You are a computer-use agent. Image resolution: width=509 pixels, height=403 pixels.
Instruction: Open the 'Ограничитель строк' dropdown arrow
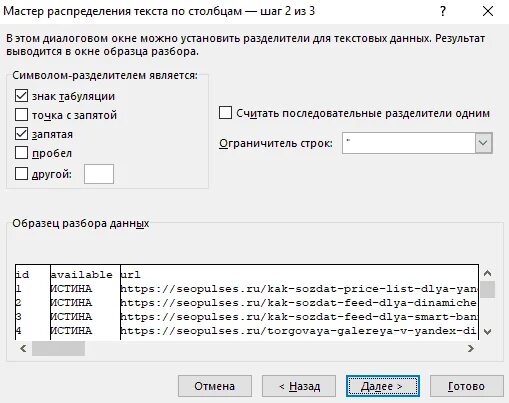coord(483,143)
